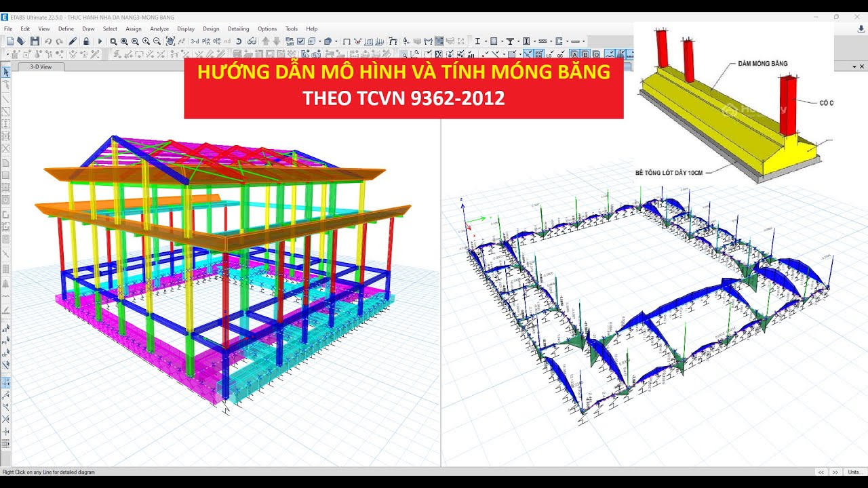
Task: Select the pointer tool in side toolbar
Action: (6, 73)
